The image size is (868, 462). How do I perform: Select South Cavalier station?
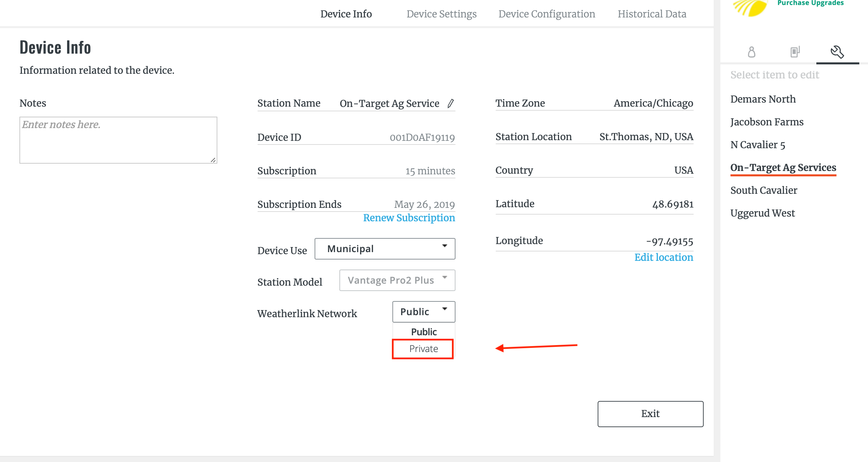click(x=764, y=190)
